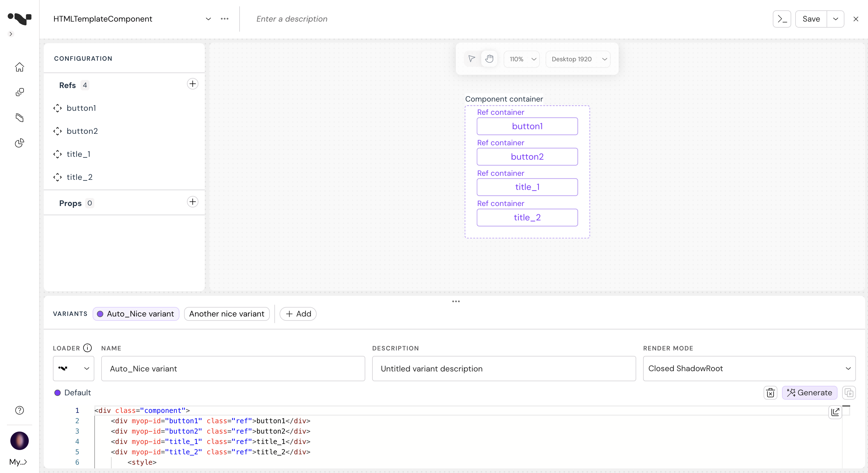Open the terminal console icon button
868x473 pixels.
point(782,19)
